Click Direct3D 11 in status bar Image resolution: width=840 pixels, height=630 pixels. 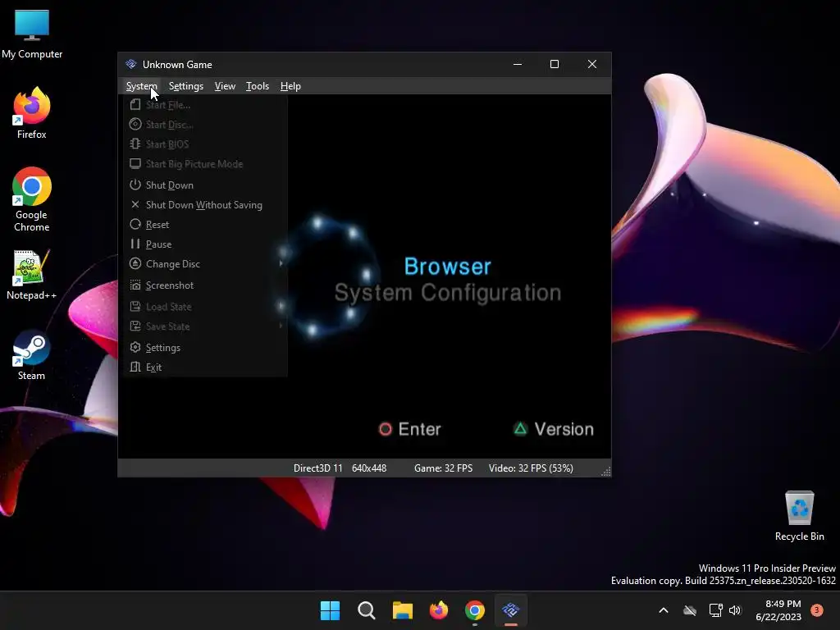tap(317, 468)
